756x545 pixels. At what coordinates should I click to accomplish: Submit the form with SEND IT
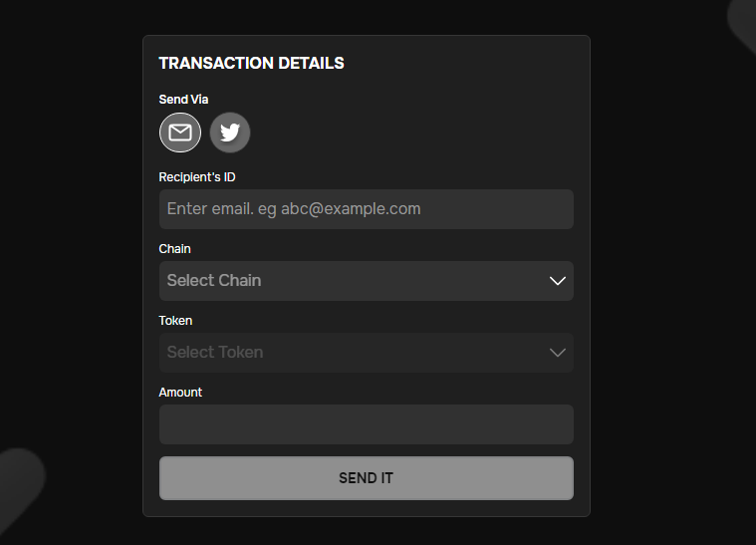[367, 478]
